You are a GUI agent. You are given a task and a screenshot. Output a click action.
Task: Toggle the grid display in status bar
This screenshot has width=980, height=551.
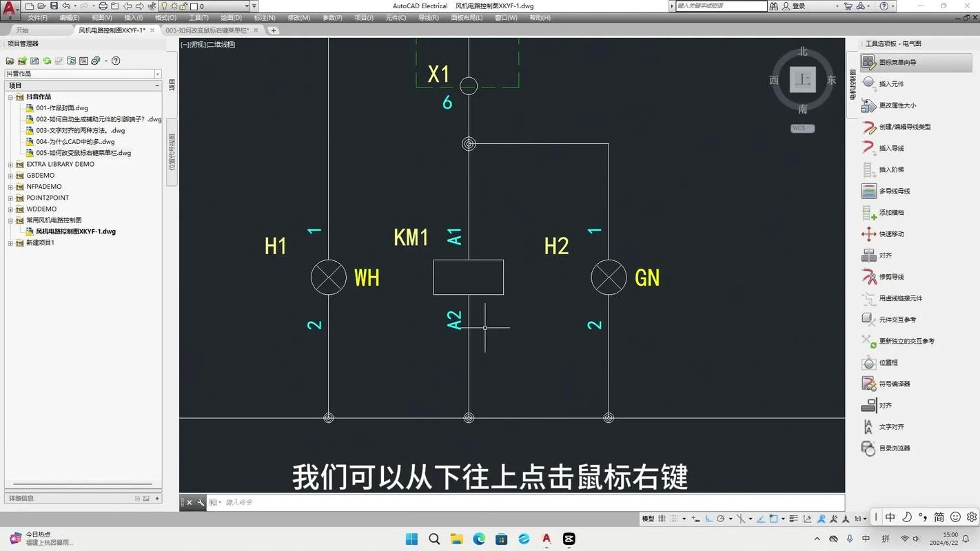(662, 519)
